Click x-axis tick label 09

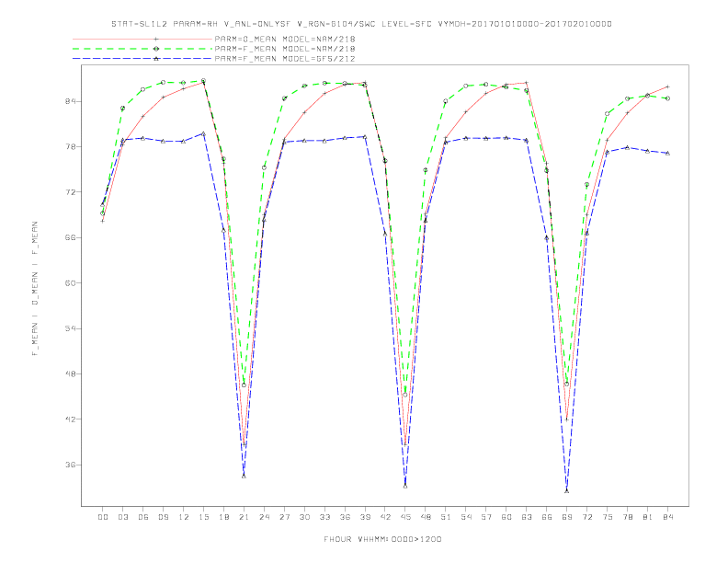[163, 517]
